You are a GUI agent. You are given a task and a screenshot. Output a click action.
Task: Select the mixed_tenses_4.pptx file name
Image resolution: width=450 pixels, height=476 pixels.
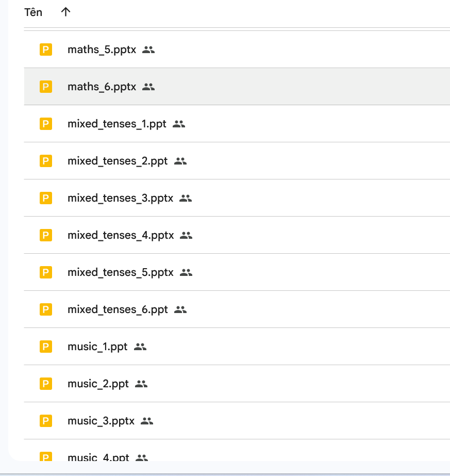121,235
